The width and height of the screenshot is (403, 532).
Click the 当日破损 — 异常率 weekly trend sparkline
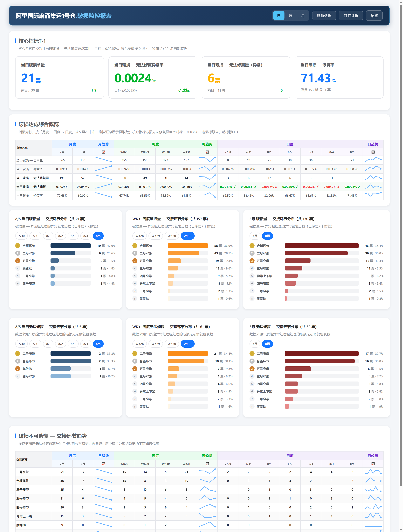(x=207, y=168)
